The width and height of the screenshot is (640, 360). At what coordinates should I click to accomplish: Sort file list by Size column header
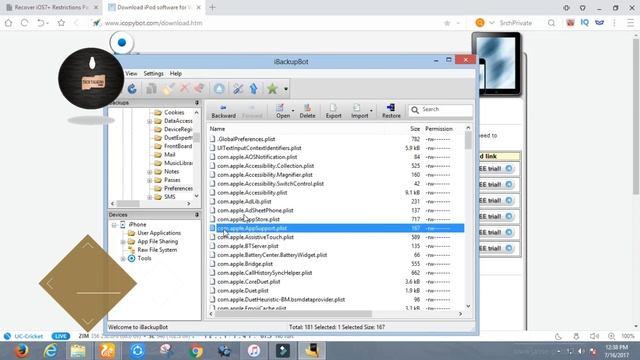pyautogui.click(x=415, y=129)
